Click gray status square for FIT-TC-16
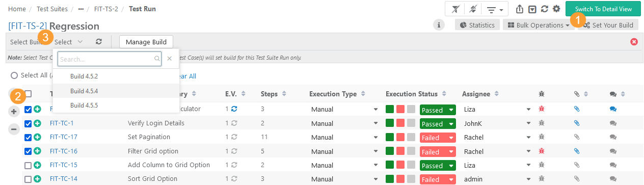This screenshot has width=644, height=185. 411,151
